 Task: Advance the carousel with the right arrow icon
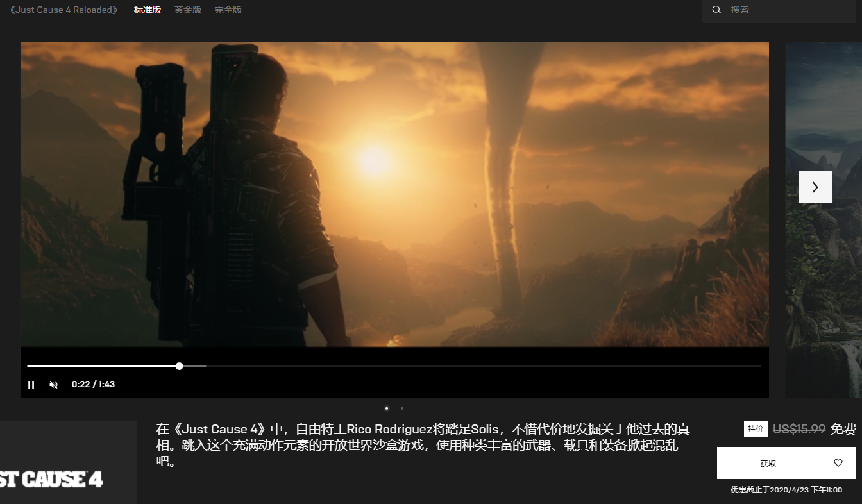(815, 187)
